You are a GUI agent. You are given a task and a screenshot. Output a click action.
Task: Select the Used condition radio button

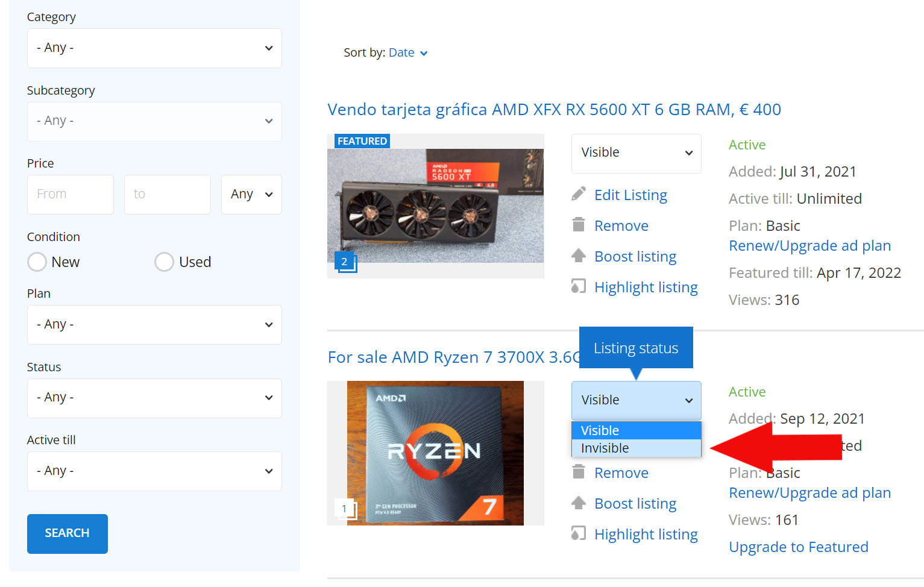[x=164, y=262]
